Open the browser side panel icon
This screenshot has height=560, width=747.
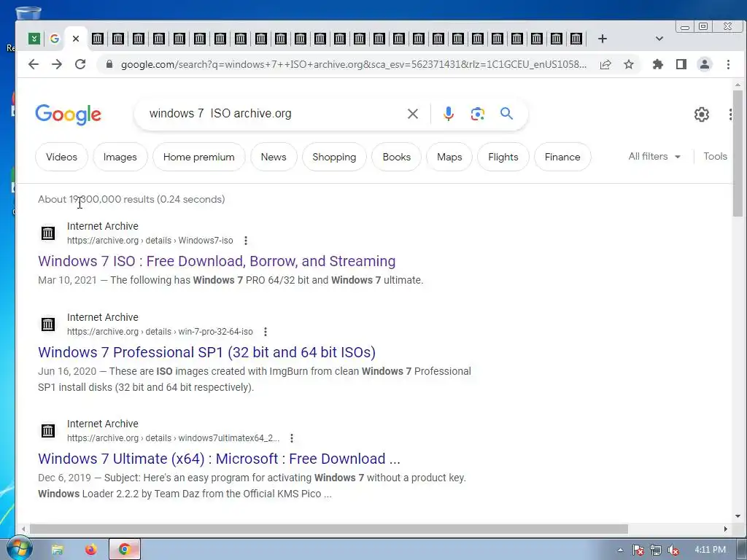681,64
